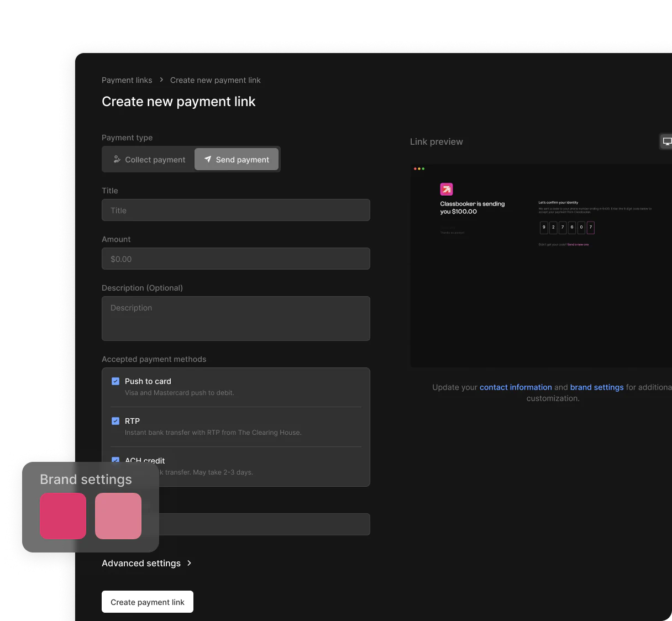This screenshot has height=621, width=672.
Task: Switch to Collect payment type
Action: pos(149,159)
